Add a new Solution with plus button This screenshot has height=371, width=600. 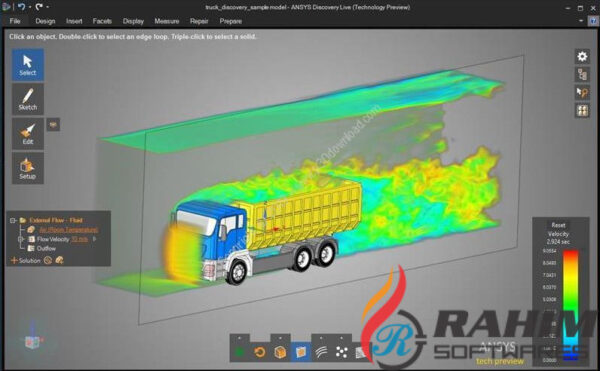point(15,260)
